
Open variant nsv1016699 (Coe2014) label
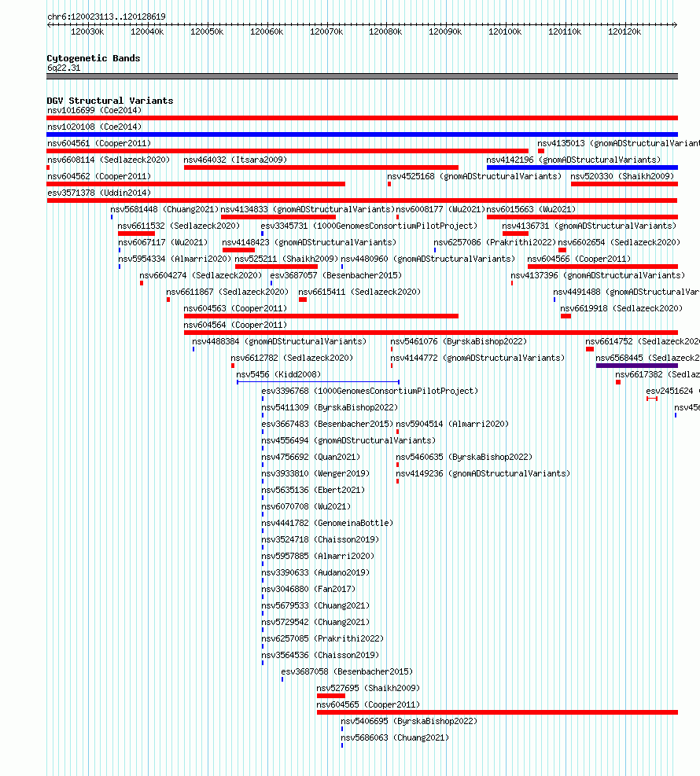[x=94, y=110]
